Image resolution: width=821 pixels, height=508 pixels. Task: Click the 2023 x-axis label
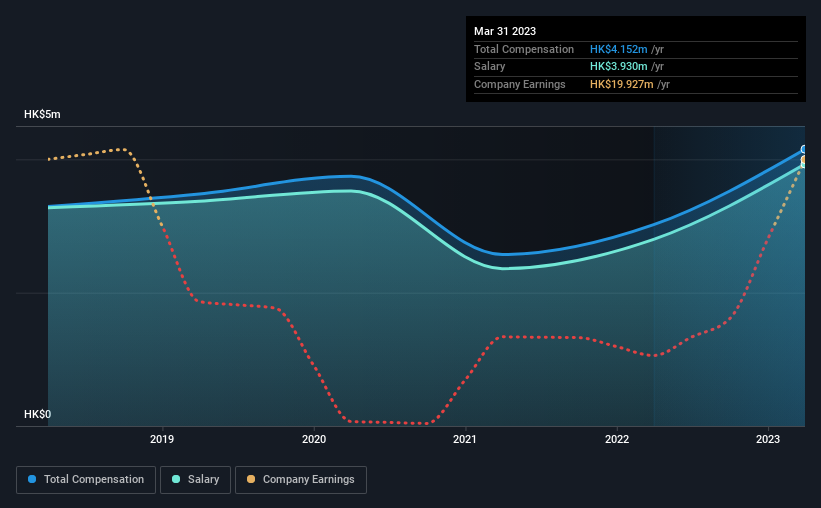(768, 439)
